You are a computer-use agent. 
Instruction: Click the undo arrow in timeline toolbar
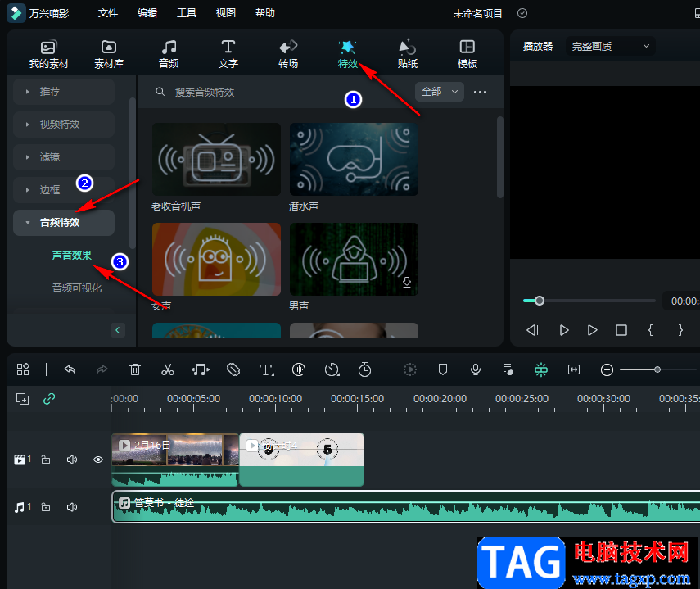pyautogui.click(x=70, y=370)
